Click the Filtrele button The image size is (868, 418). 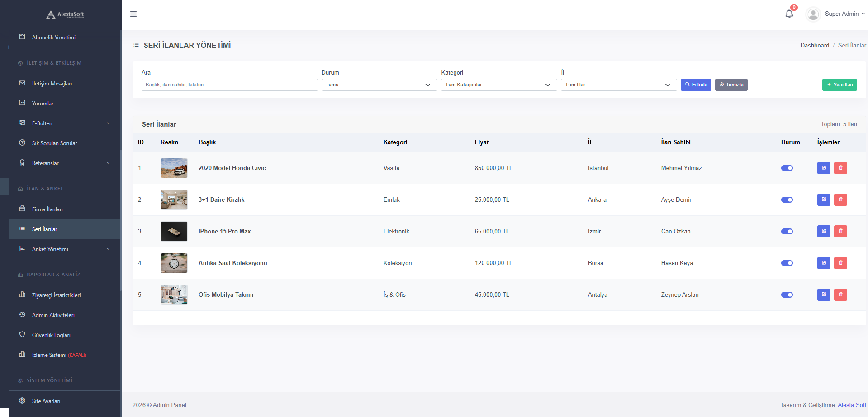click(x=696, y=85)
